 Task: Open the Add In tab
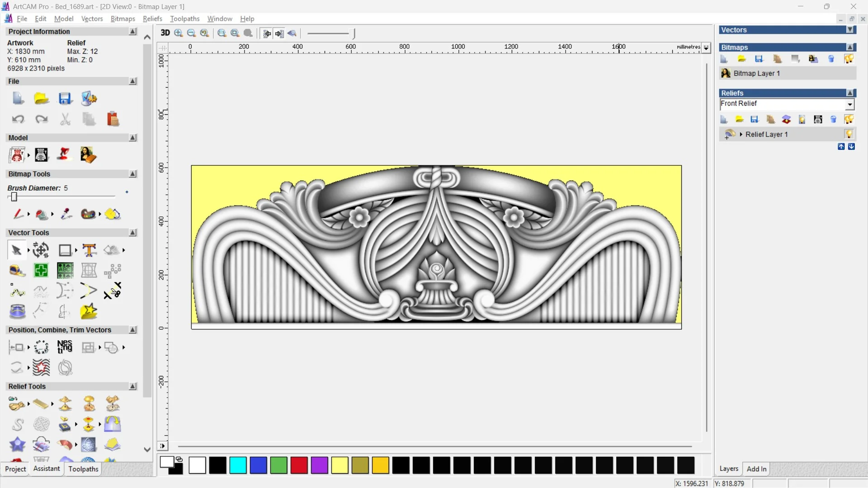(x=756, y=469)
